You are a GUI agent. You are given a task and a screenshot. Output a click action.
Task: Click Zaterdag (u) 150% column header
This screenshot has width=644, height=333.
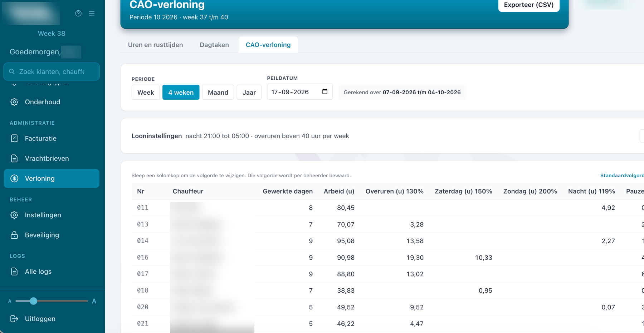[463, 191]
